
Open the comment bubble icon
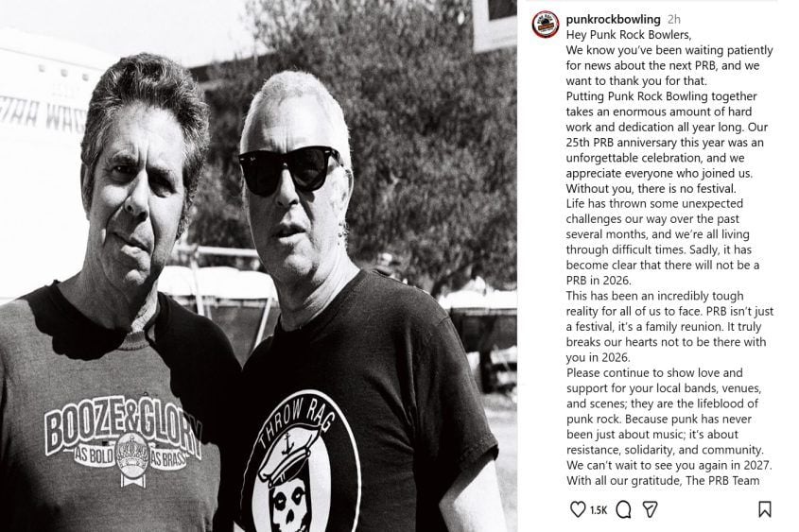click(623, 509)
